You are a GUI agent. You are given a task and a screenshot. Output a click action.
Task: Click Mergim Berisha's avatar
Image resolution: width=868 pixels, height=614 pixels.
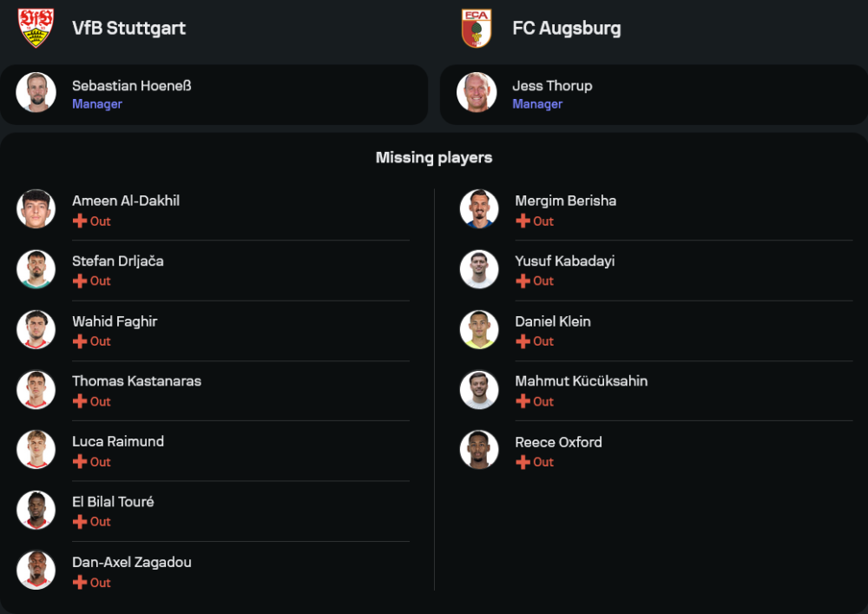pyautogui.click(x=479, y=209)
